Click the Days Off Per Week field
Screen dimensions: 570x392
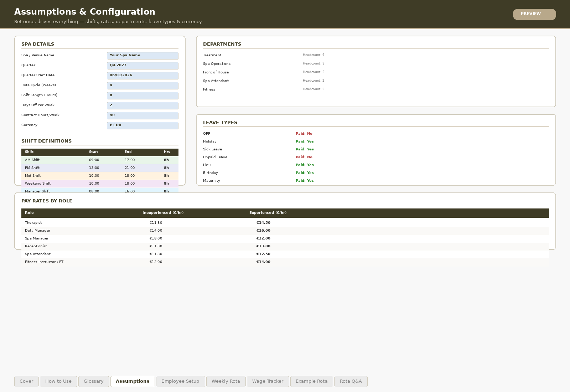click(142, 105)
